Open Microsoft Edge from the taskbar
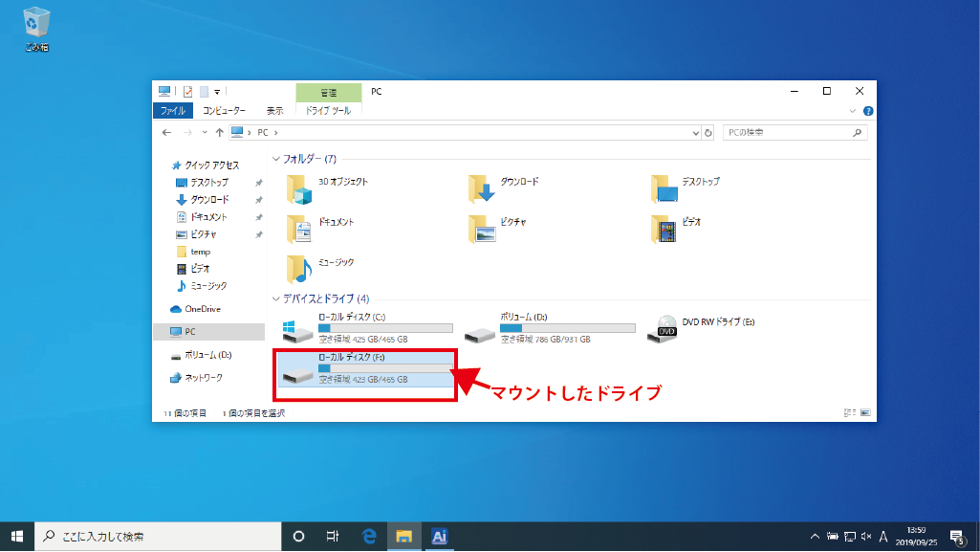 (369, 537)
